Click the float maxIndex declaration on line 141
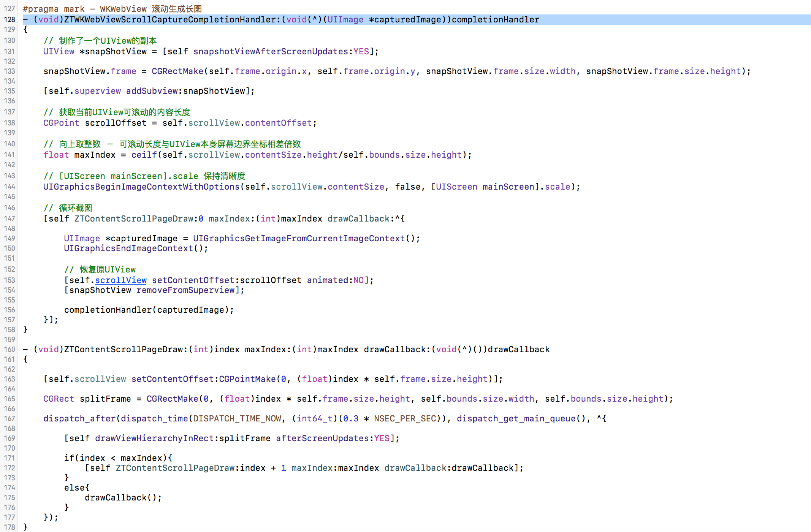 [79, 155]
